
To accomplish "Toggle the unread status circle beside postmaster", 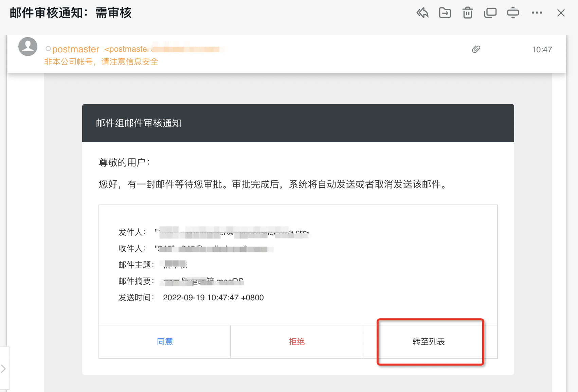I will 48,48.
